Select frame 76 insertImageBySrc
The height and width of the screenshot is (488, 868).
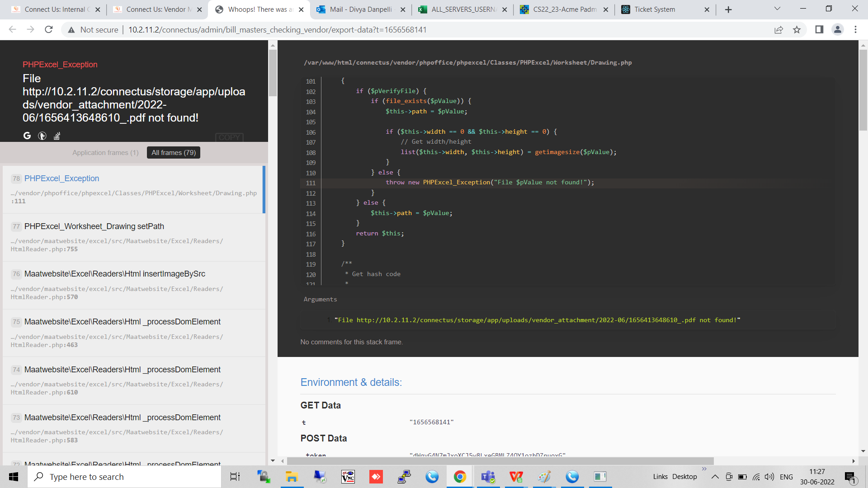coord(134,285)
